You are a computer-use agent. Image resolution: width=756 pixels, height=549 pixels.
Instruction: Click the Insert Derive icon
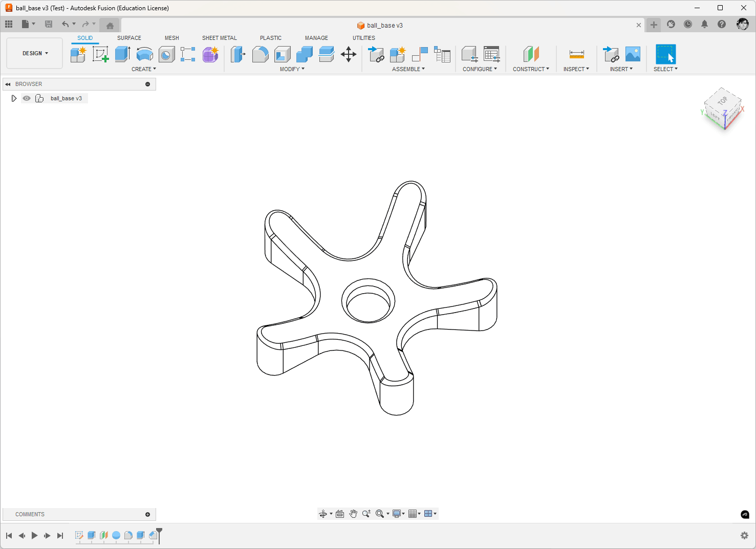coord(611,54)
